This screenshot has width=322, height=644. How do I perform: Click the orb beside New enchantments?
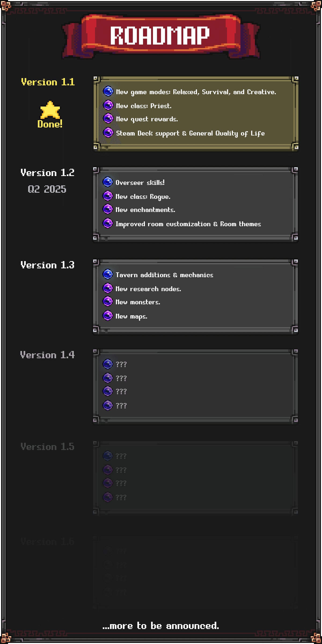click(x=108, y=209)
